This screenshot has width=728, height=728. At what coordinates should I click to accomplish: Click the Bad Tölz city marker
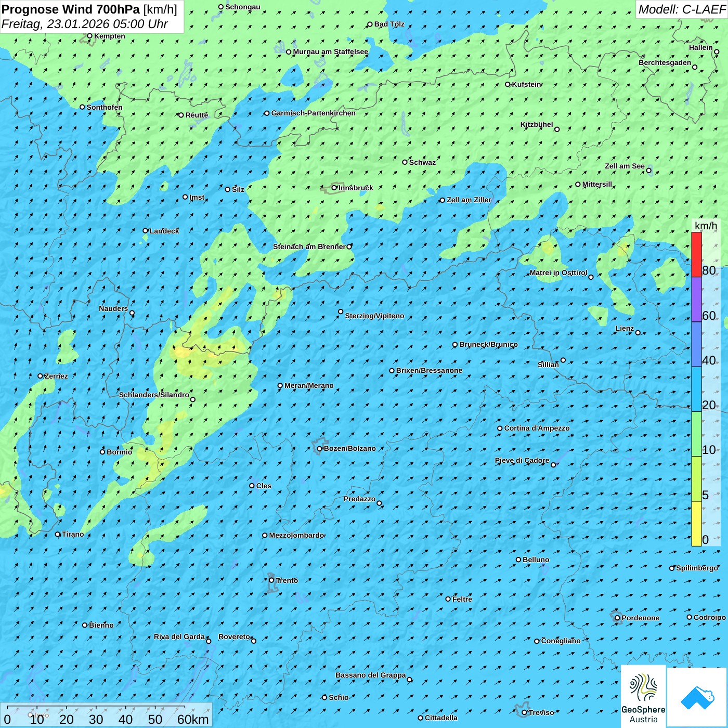370,24
